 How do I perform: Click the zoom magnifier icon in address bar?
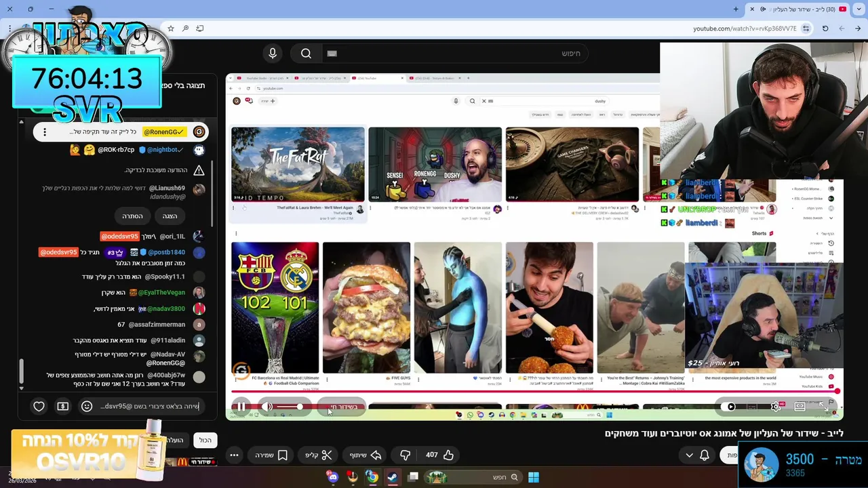(x=185, y=28)
